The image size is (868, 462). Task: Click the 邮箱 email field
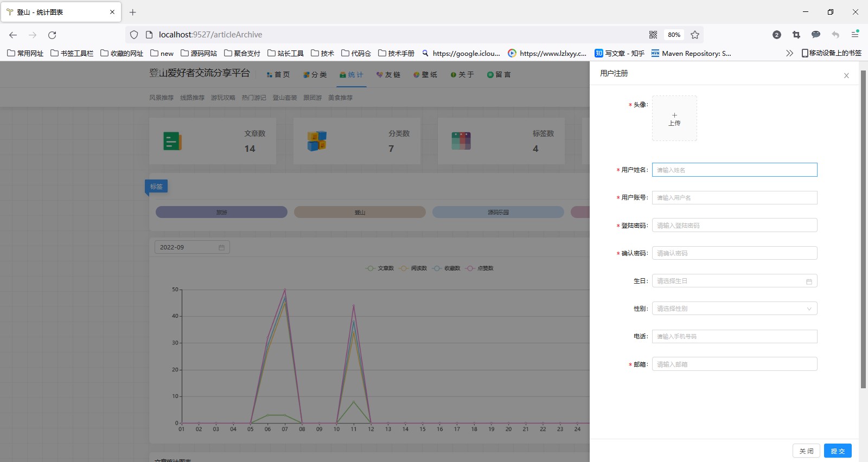735,364
